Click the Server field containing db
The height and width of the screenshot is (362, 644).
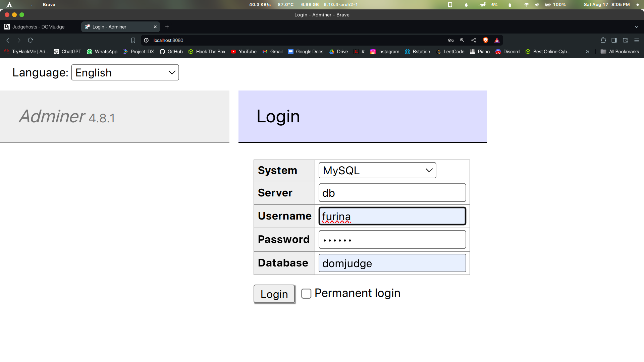pos(392,193)
